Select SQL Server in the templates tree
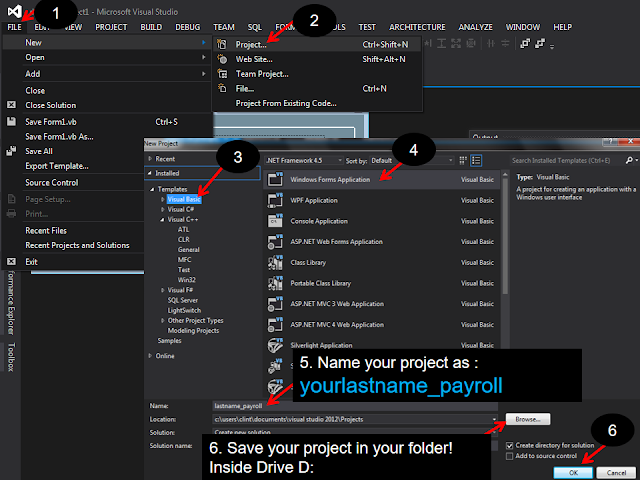The image size is (640, 480). pos(182,300)
